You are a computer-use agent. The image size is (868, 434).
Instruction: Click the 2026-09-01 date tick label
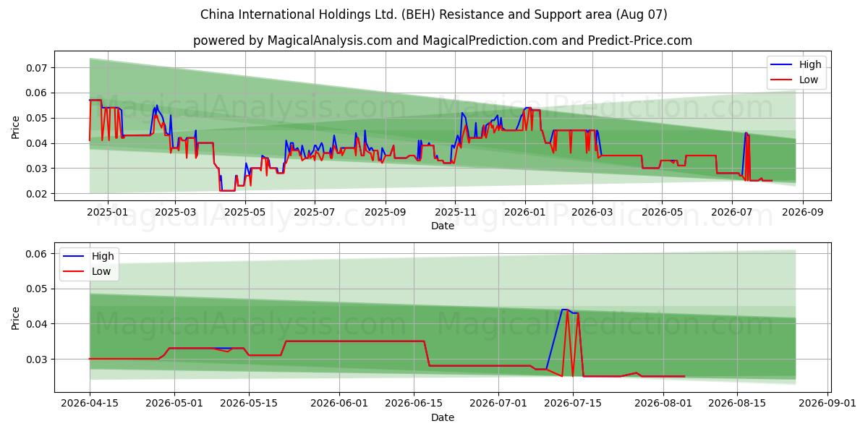pos(828,404)
